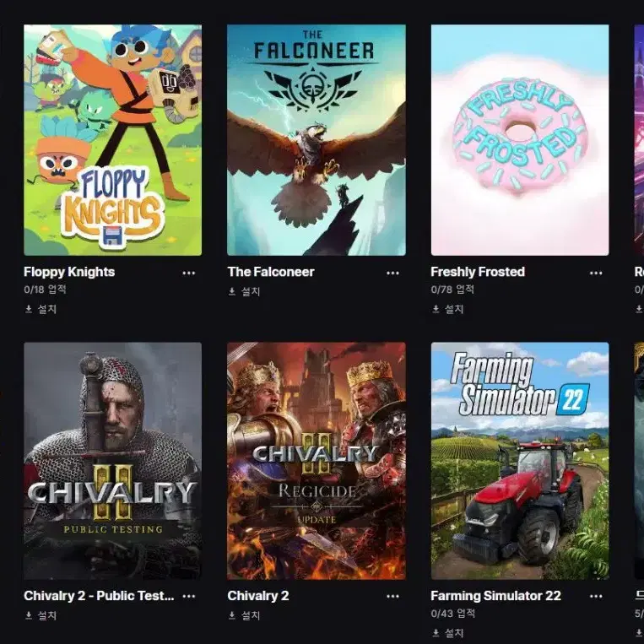The width and height of the screenshot is (644, 644).
Task: Open the Chivalry 2 three-dot options menu
Action: point(392,597)
